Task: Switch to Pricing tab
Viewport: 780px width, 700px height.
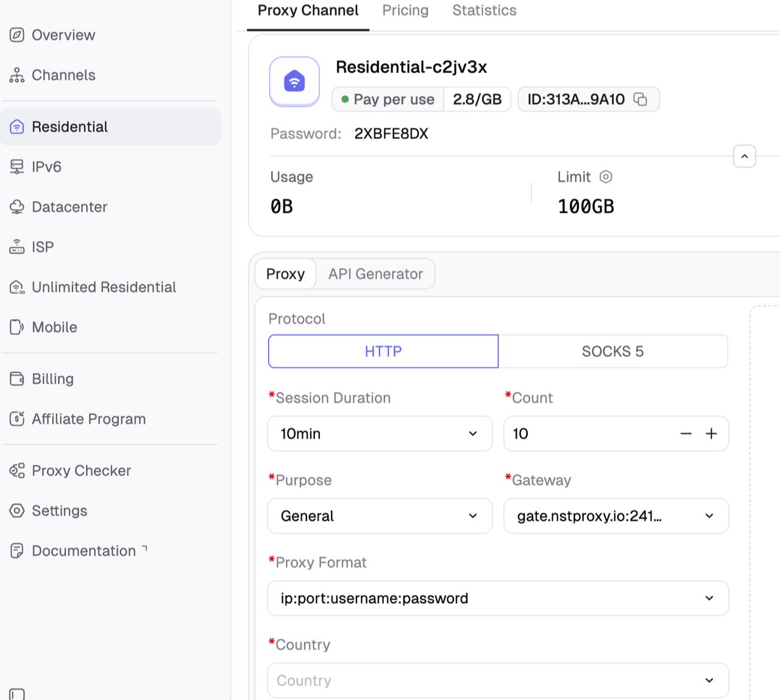Action: 405,11
